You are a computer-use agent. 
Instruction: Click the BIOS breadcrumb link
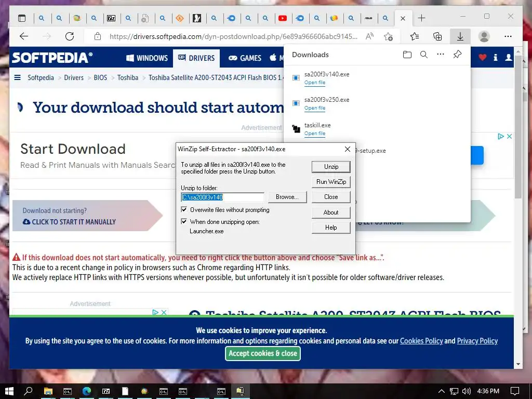(100, 78)
